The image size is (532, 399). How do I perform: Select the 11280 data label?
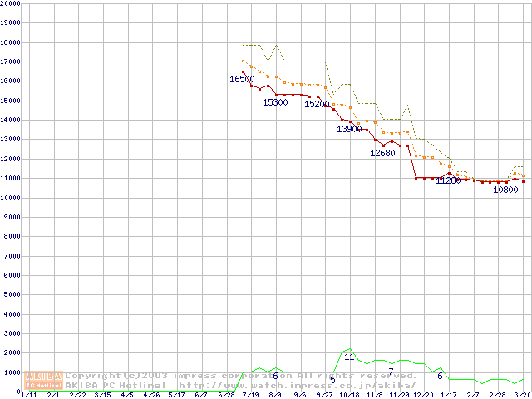click(x=448, y=180)
